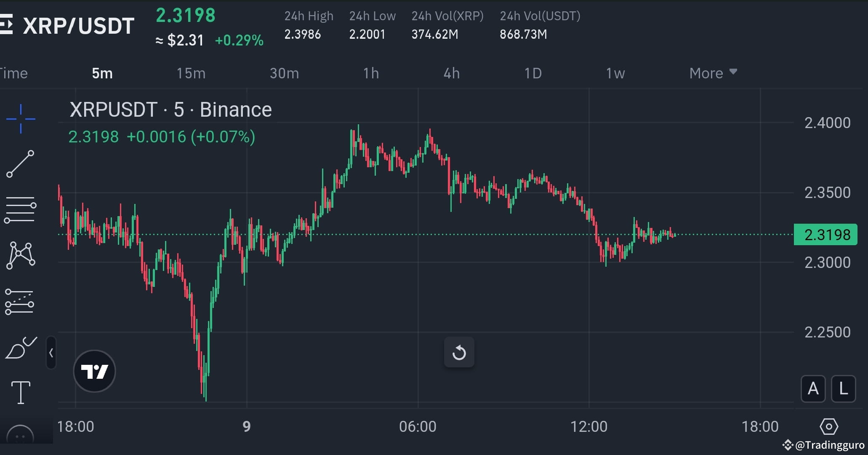Switch to the 1D timeframe
The height and width of the screenshot is (455, 868).
coord(533,72)
